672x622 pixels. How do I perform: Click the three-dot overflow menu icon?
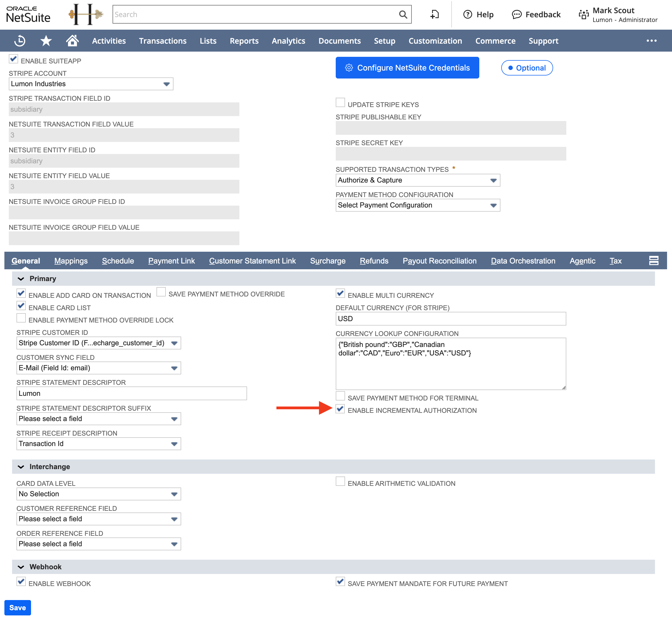click(651, 41)
